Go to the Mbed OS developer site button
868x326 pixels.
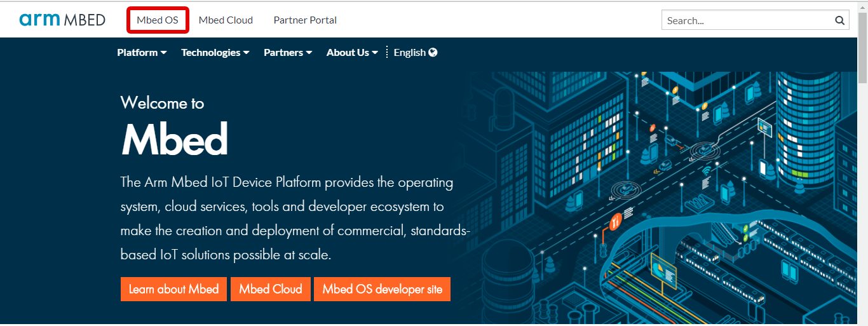click(382, 289)
